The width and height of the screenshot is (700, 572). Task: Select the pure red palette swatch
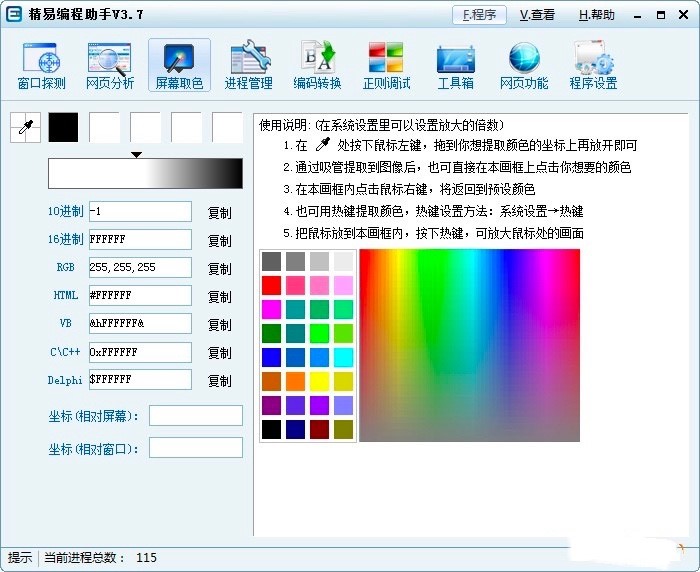271,285
